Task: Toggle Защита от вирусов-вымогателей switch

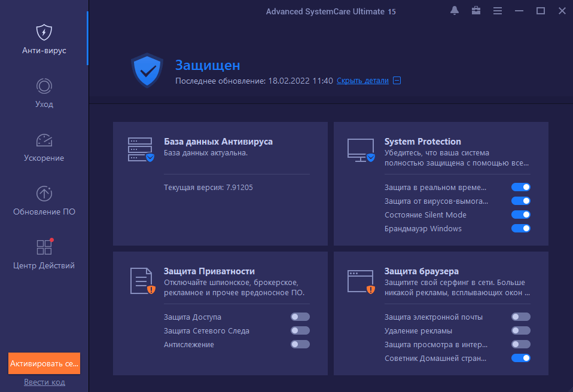Action: click(521, 201)
